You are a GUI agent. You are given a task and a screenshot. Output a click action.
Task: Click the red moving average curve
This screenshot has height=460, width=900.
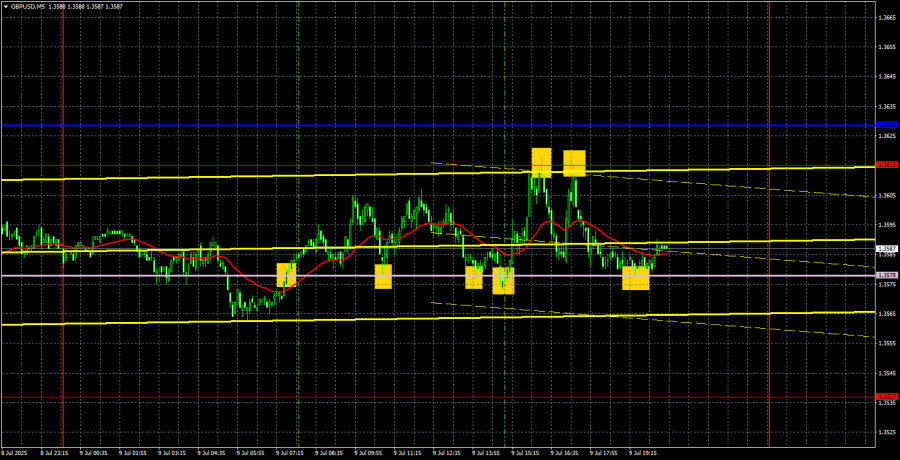(545, 222)
